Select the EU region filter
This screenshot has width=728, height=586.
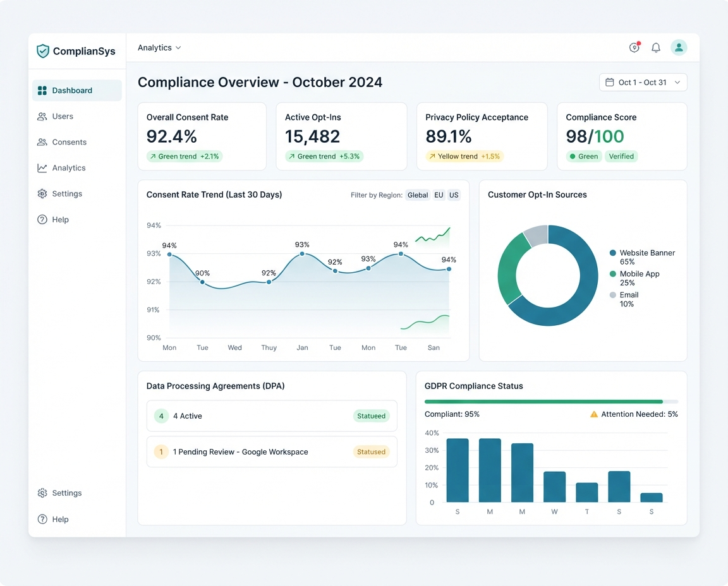(x=439, y=195)
